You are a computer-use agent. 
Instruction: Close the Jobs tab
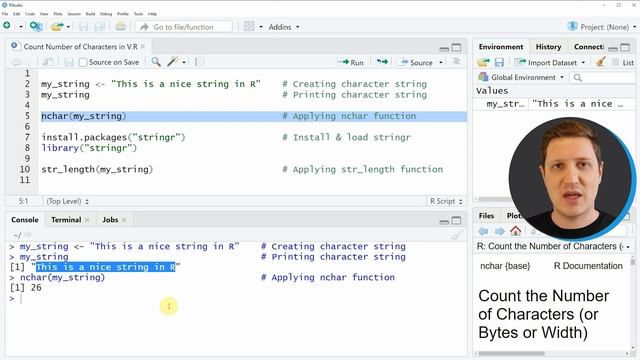[x=124, y=220]
